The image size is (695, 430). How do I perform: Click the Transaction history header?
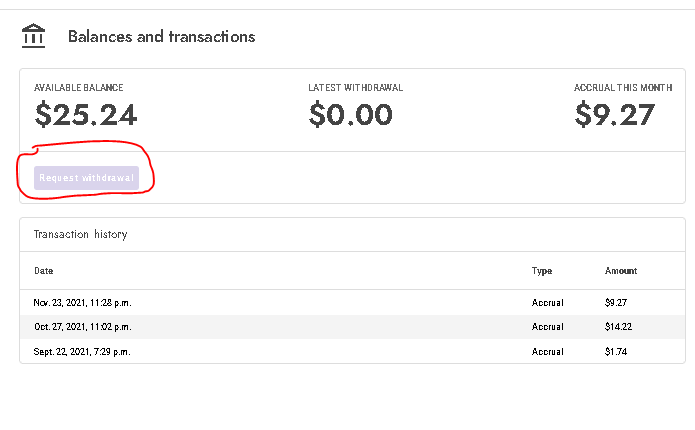click(x=81, y=234)
